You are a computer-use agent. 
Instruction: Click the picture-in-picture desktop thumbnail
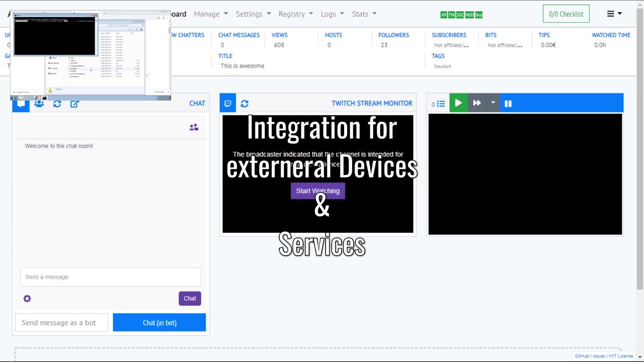(91, 55)
